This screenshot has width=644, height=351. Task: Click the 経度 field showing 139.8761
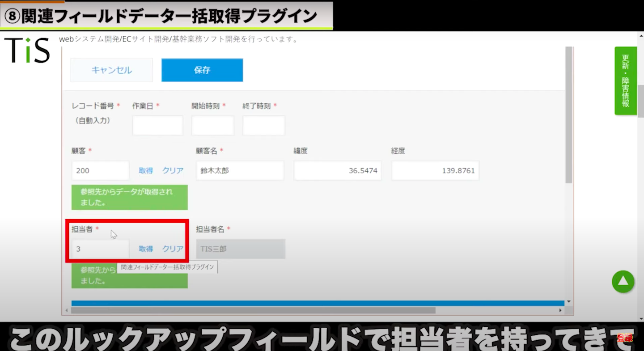click(435, 171)
